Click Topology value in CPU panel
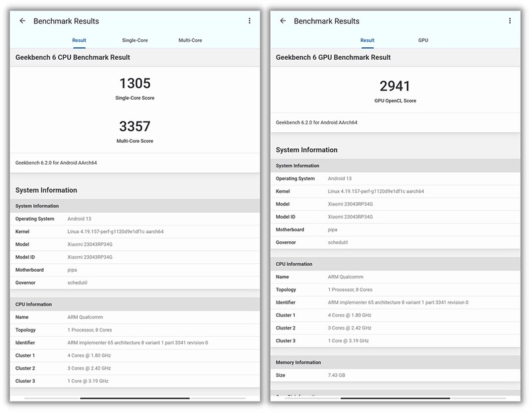The image size is (532, 412). (90, 330)
